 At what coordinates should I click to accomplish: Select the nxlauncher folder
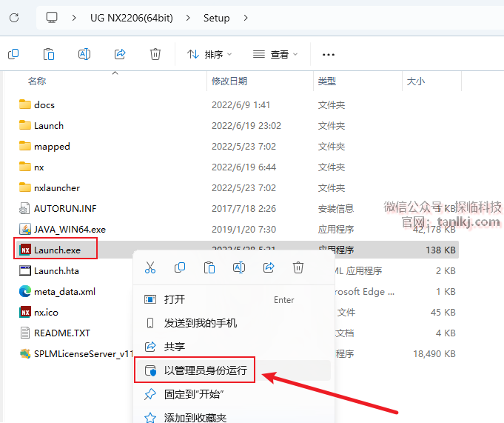coord(56,187)
